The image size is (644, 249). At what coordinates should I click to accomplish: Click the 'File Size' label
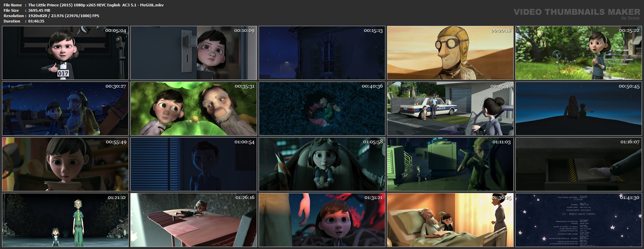[x=11, y=10]
